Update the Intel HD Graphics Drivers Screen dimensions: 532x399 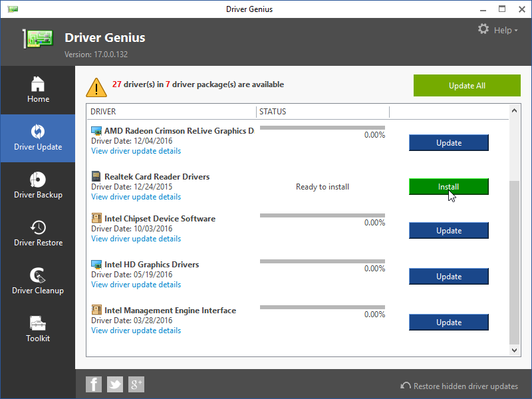(448, 277)
